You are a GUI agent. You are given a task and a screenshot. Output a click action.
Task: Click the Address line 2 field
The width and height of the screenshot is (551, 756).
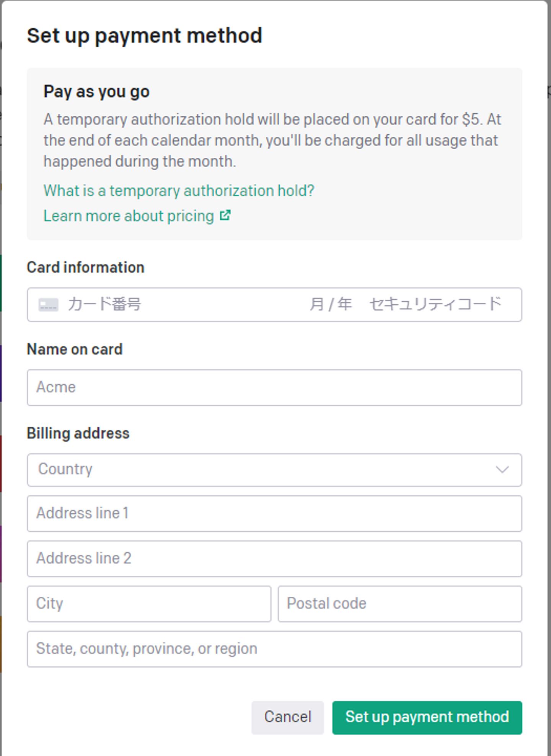tap(274, 558)
